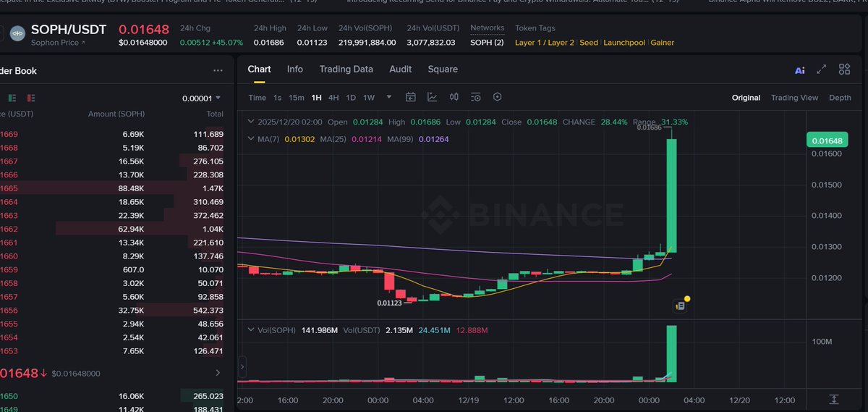This screenshot has height=412, width=868.
Task: Open the Networks SOPH (2) info
Action: (487, 43)
